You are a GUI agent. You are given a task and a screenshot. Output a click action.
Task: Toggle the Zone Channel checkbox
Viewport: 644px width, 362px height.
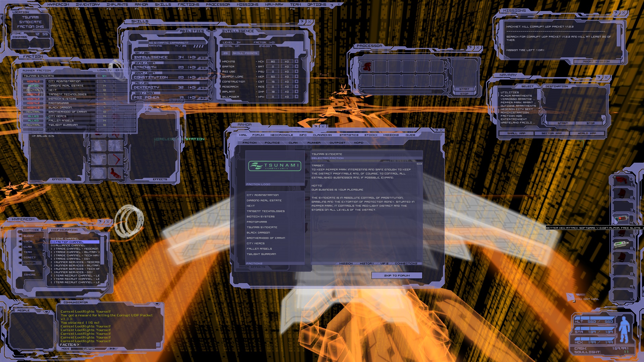click(x=53, y=239)
